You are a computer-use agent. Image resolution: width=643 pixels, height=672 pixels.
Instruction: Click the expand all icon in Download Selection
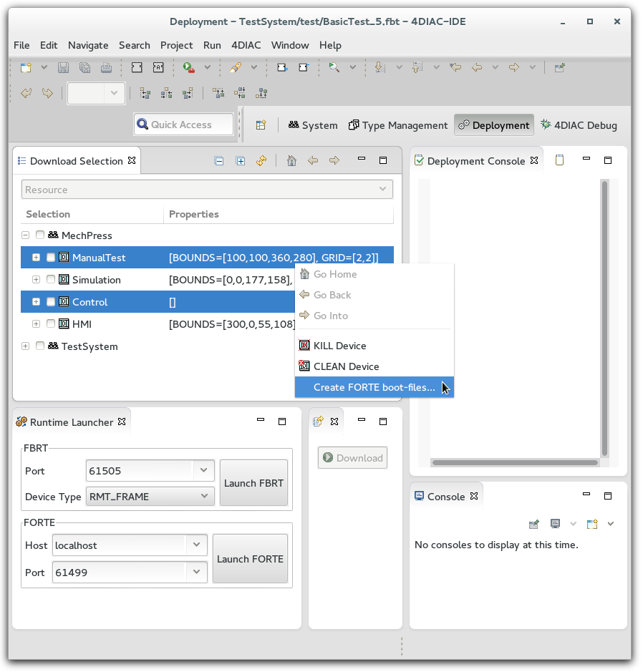coord(241,161)
